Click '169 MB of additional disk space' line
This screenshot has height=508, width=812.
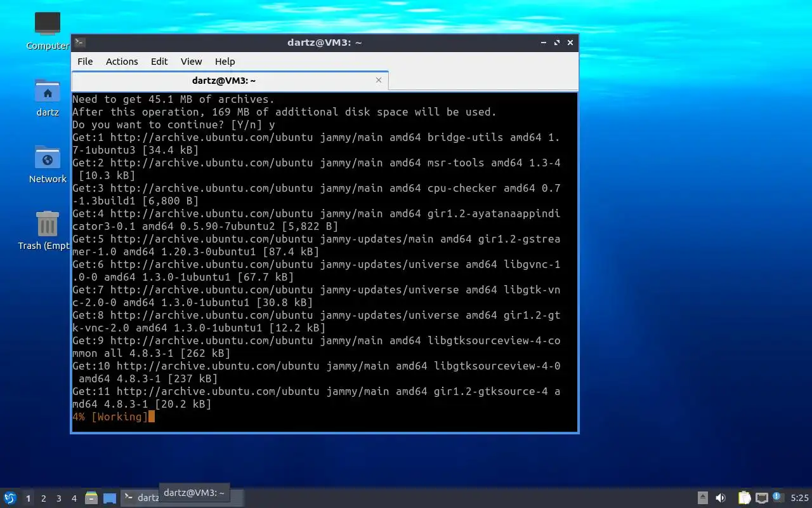point(284,112)
